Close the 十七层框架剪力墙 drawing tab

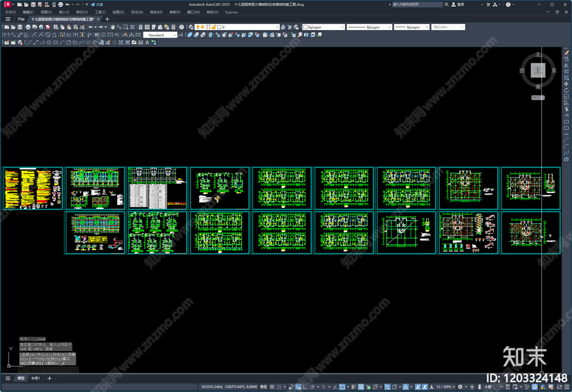[98, 19]
